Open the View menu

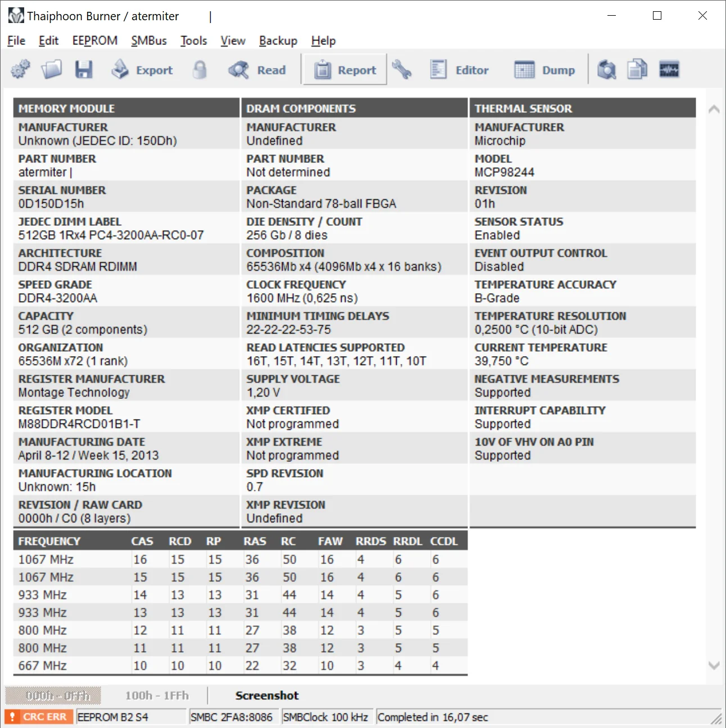(233, 40)
